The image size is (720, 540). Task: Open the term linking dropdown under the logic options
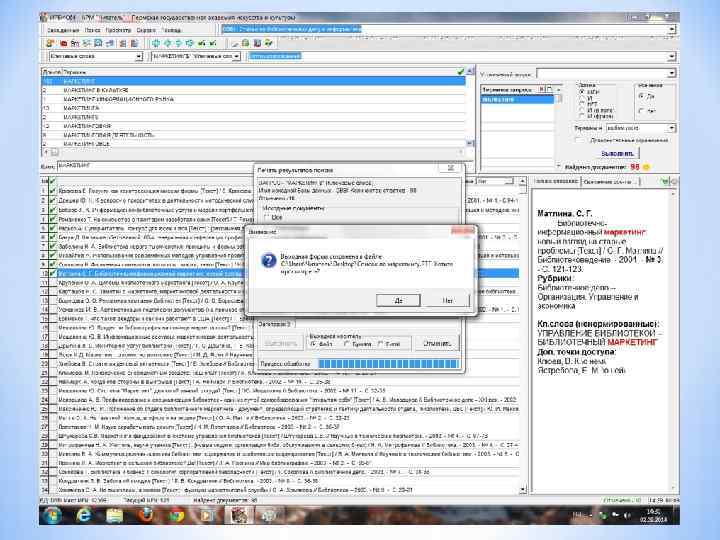(x=671, y=128)
